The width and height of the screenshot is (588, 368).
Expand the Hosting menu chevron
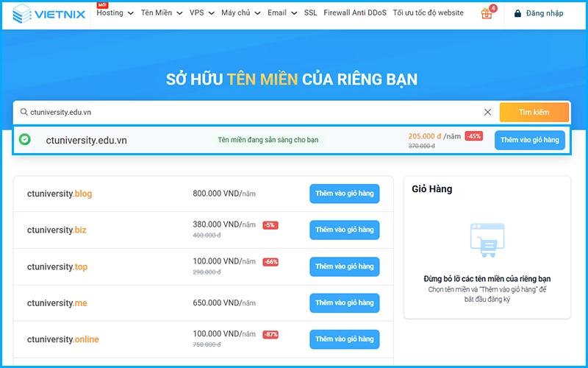click(131, 13)
